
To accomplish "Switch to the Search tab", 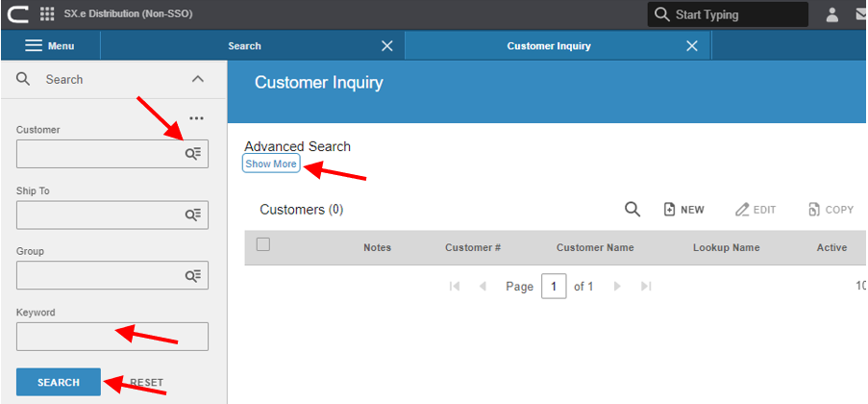I will (244, 46).
